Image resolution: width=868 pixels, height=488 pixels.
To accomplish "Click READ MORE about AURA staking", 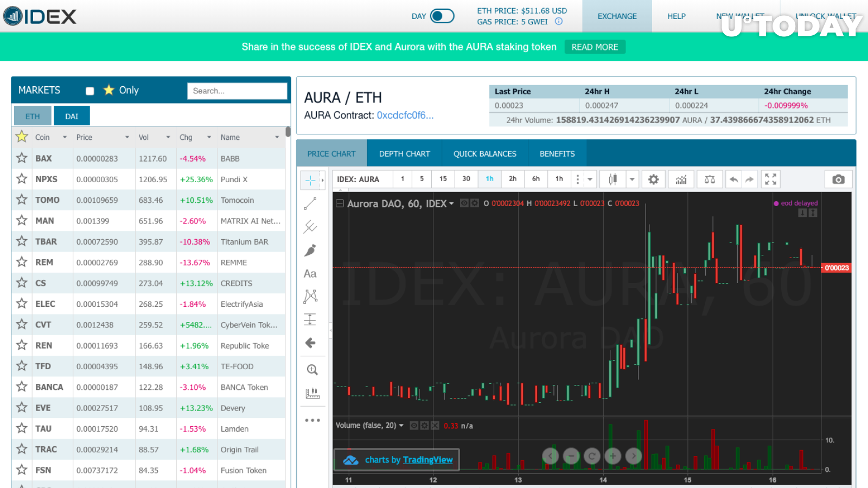I will click(595, 47).
